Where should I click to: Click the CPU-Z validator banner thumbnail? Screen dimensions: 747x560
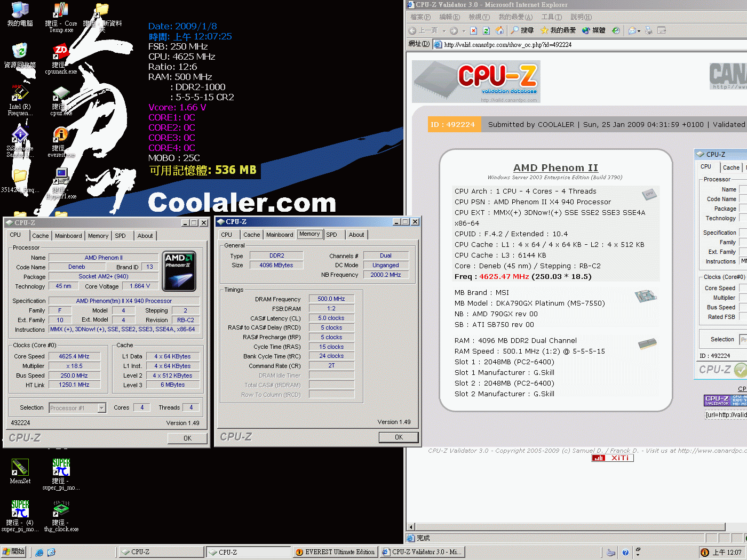(726, 401)
